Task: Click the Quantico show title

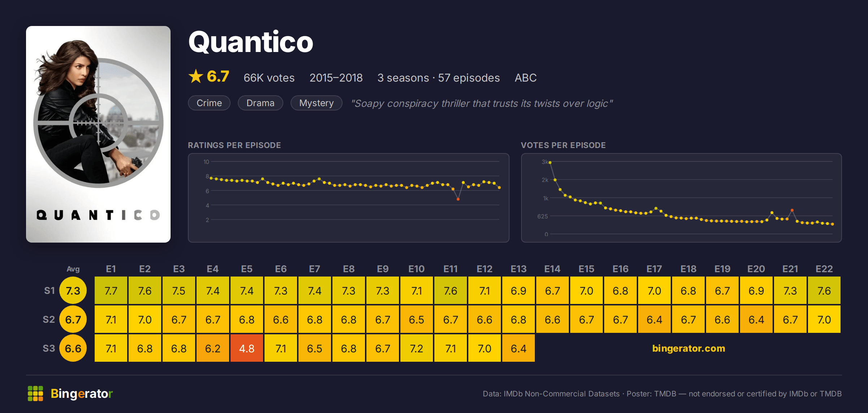Action: point(250,42)
